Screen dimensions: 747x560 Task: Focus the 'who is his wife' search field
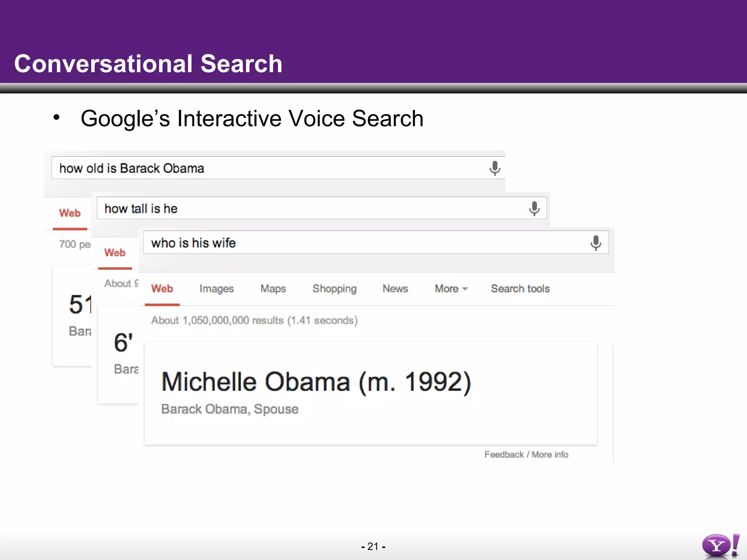376,242
